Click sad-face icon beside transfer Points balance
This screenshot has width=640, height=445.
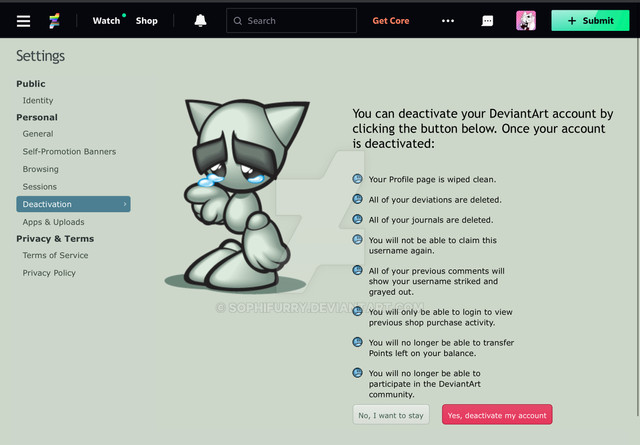[x=358, y=342]
